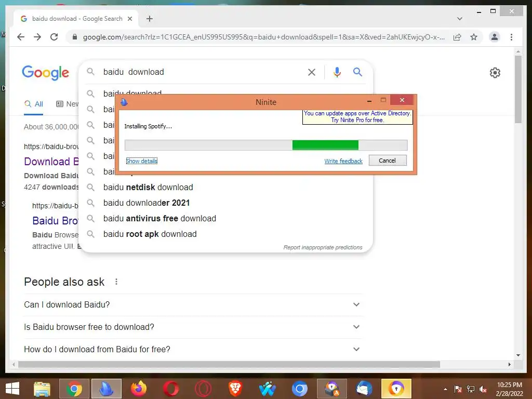This screenshot has width=532, height=399.
Task: Click the Ninite installation progress bar
Action: 266,145
